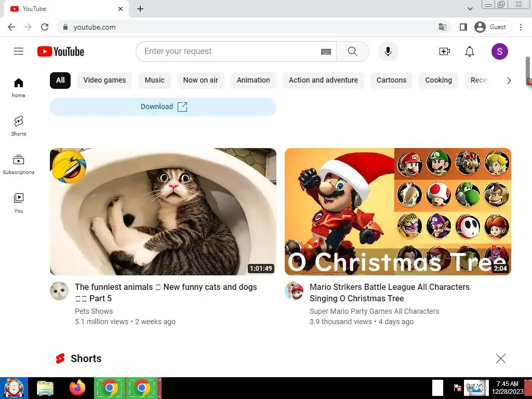The width and height of the screenshot is (532, 399).
Task: Click the taskbar clock showing 7:45 AM
Action: tap(508, 388)
